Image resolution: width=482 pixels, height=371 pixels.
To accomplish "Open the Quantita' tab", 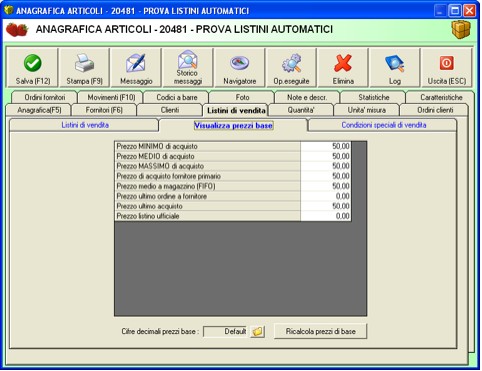I will coord(301,110).
